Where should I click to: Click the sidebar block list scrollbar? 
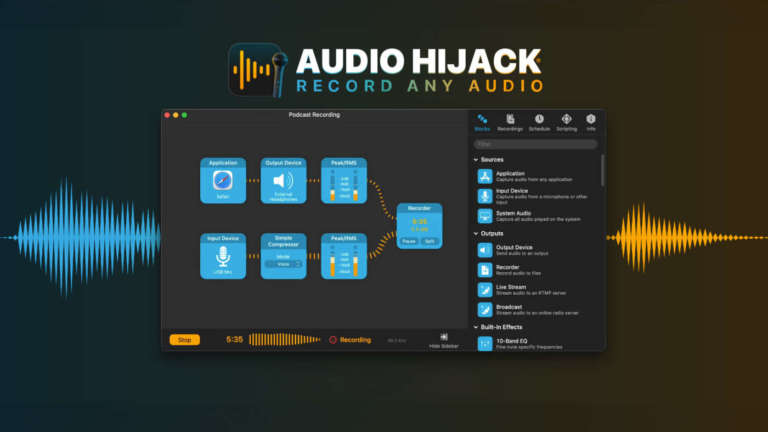point(602,170)
